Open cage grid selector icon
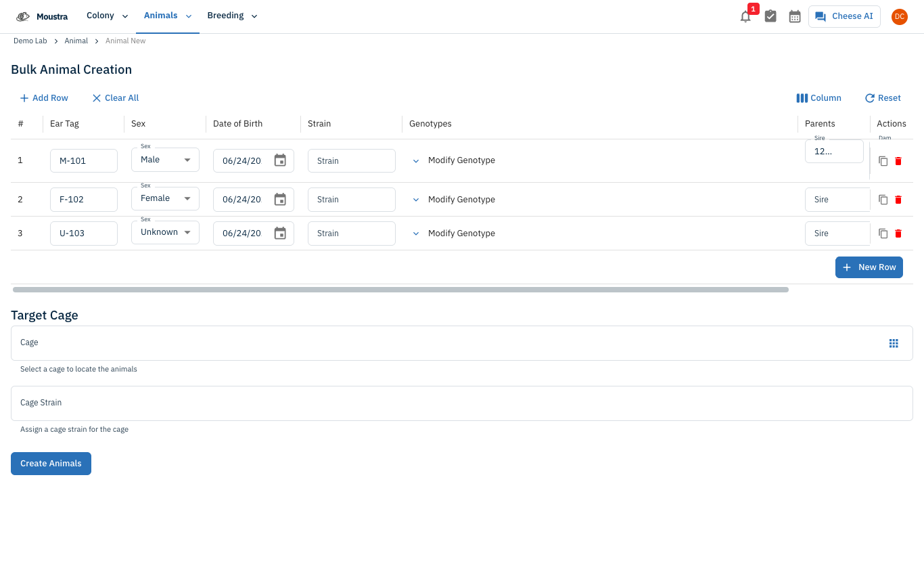The image size is (924, 578). click(x=894, y=343)
